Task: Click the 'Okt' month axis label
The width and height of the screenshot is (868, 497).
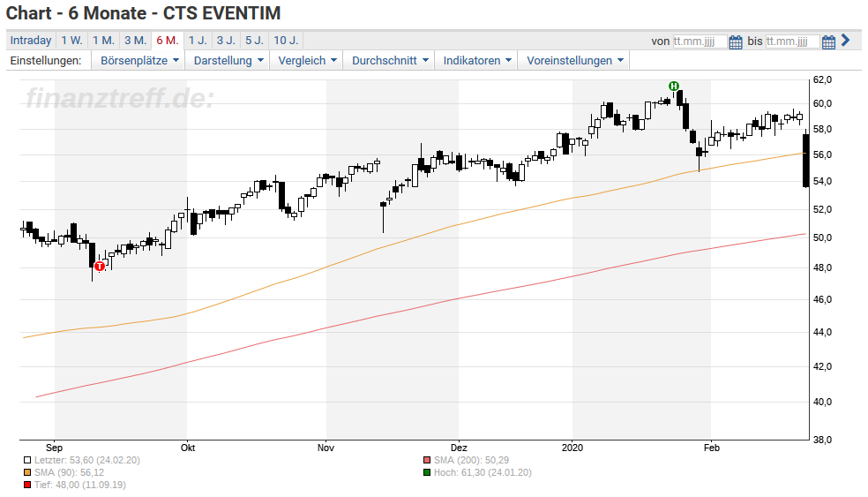Action: pos(188,448)
